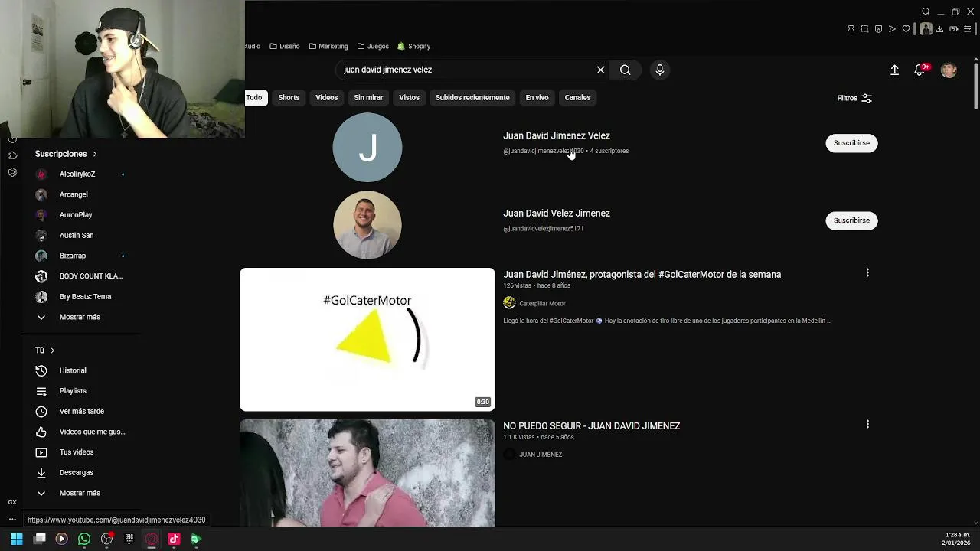Open sidebar settings gear icon

click(12, 172)
